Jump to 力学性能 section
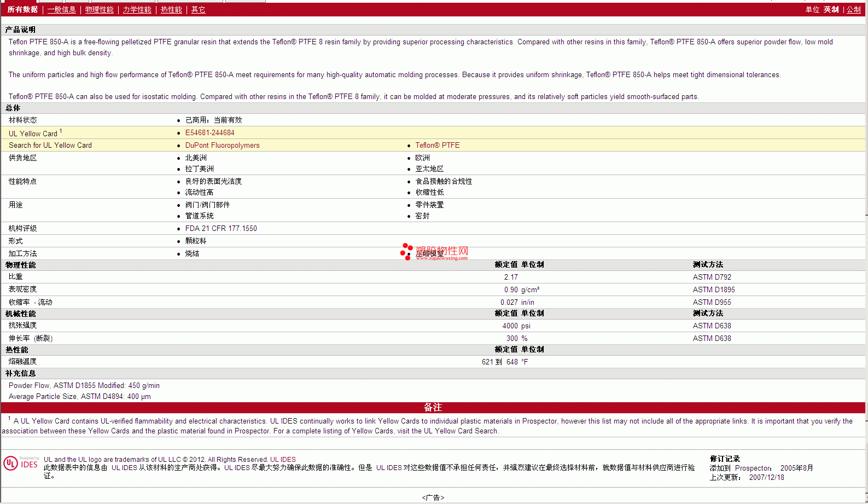This screenshot has height=504, width=868. click(x=137, y=10)
